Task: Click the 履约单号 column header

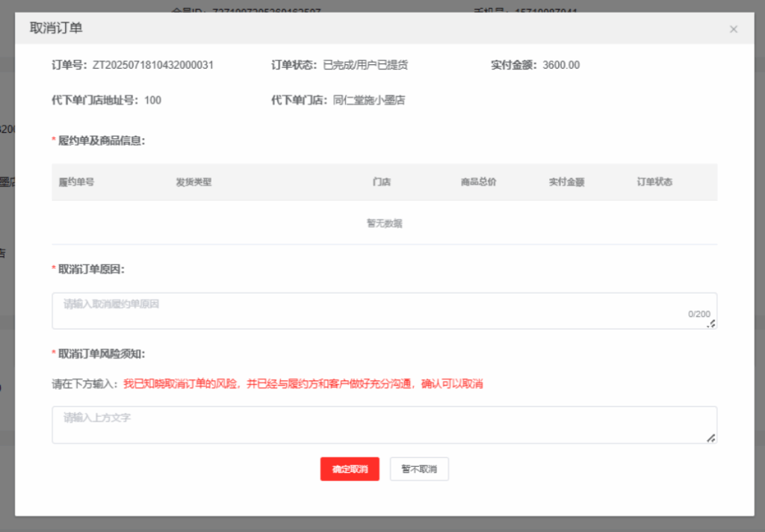Action: (76, 182)
